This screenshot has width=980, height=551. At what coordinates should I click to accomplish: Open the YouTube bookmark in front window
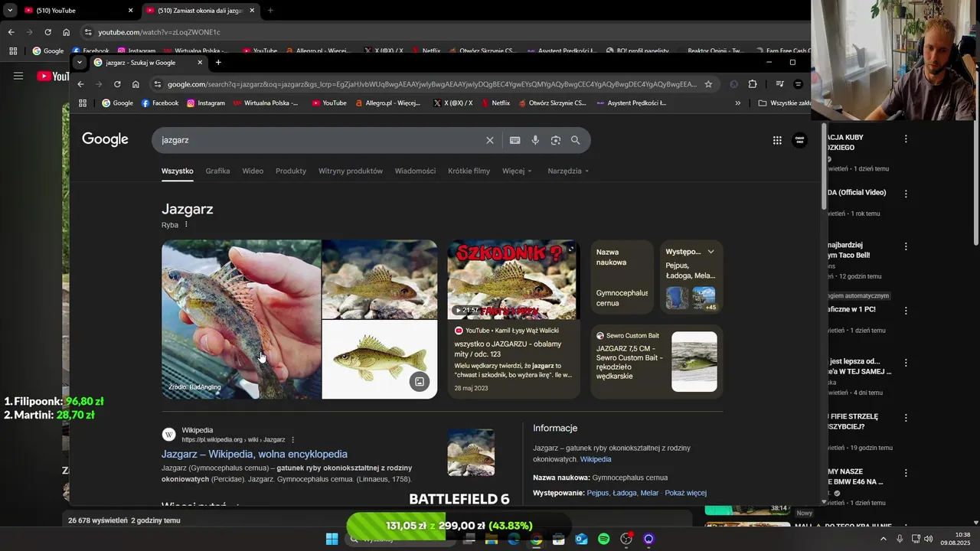(x=328, y=103)
